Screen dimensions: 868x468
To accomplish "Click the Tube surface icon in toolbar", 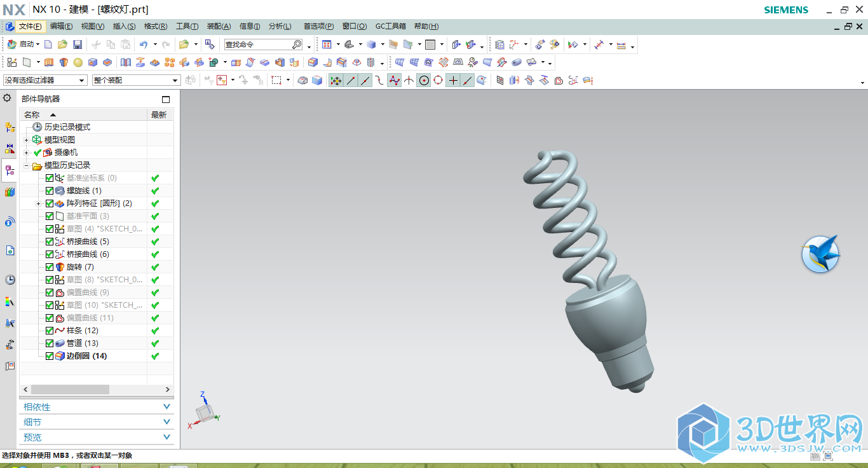I will point(517,62).
